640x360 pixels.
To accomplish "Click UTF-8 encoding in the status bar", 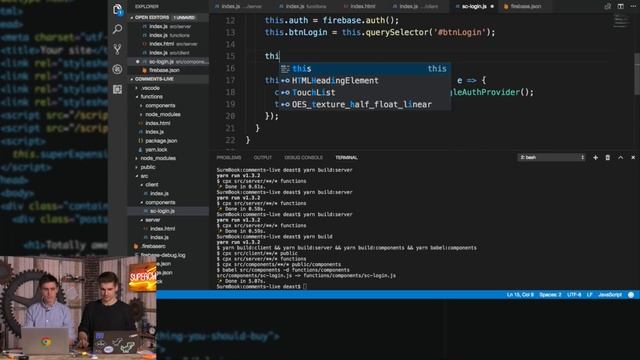I will coord(574,295).
